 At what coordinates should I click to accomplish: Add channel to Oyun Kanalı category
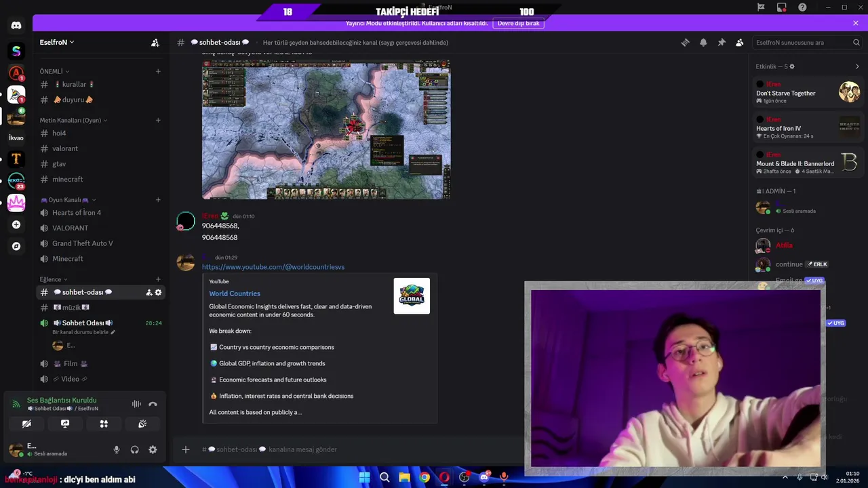tap(158, 200)
